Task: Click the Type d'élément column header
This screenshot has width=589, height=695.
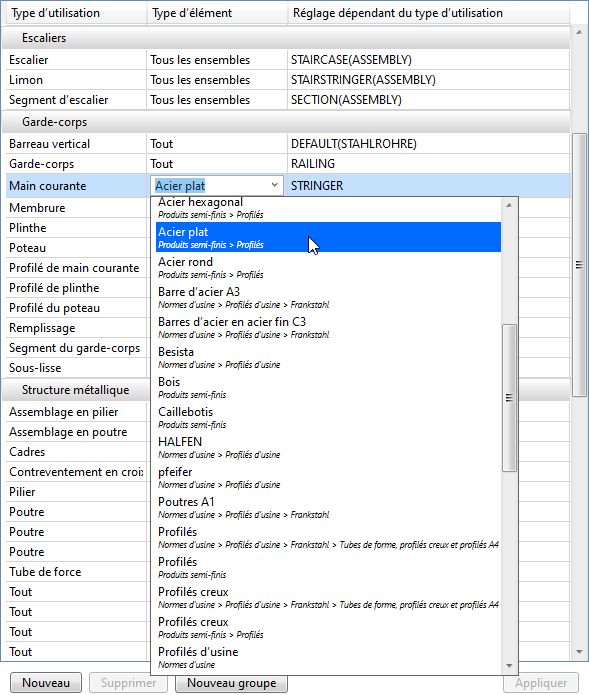Action: (x=217, y=13)
